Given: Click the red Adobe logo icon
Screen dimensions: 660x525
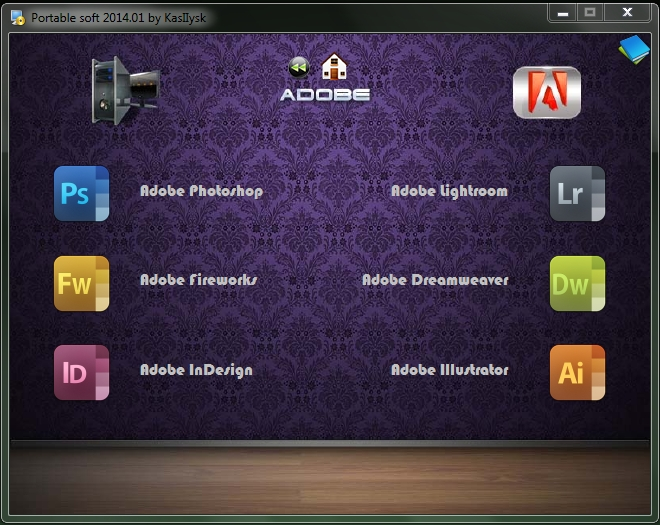Looking at the screenshot, I should [547, 92].
